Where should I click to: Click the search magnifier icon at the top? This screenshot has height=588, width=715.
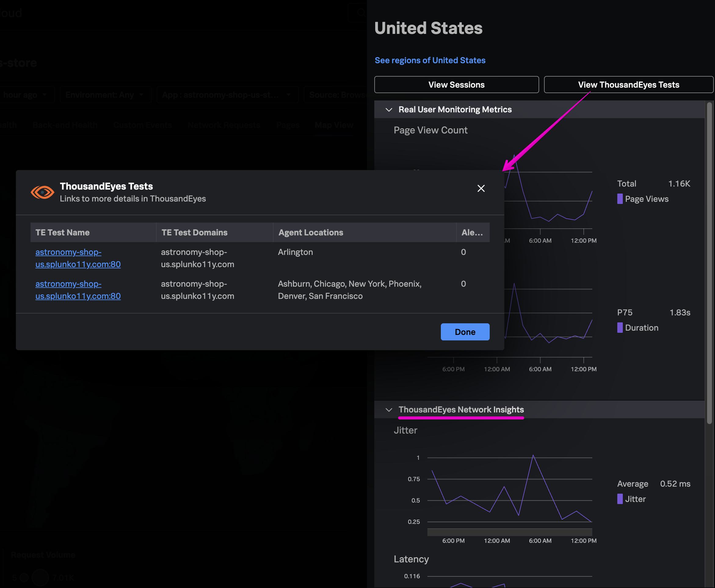(360, 13)
